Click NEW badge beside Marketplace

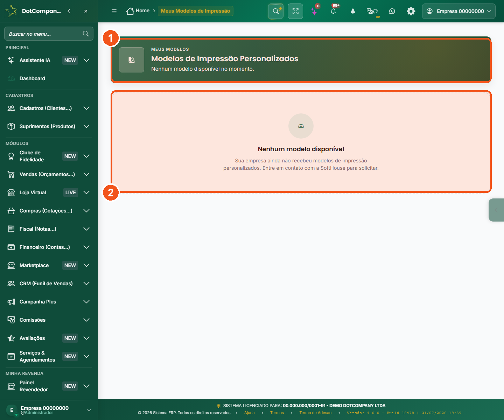pyautogui.click(x=70, y=265)
